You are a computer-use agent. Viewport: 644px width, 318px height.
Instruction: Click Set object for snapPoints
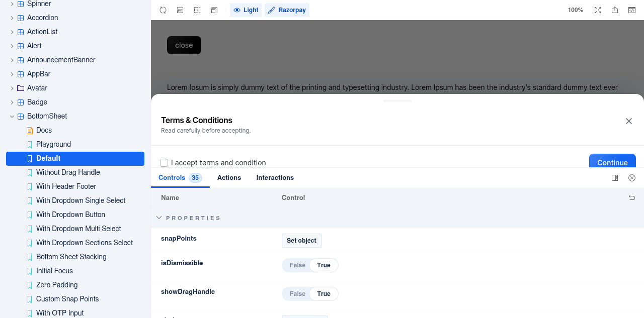[x=301, y=241]
